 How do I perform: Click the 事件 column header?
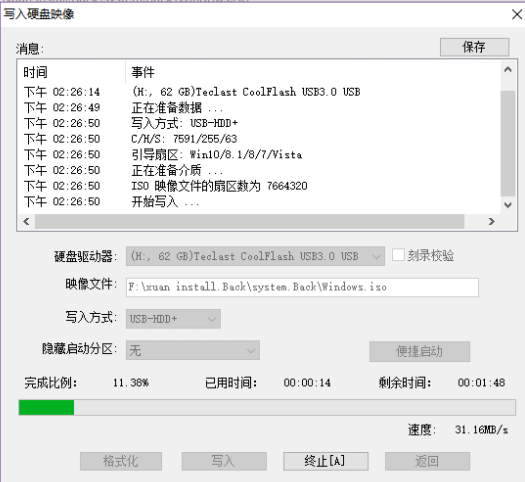tap(313, 72)
